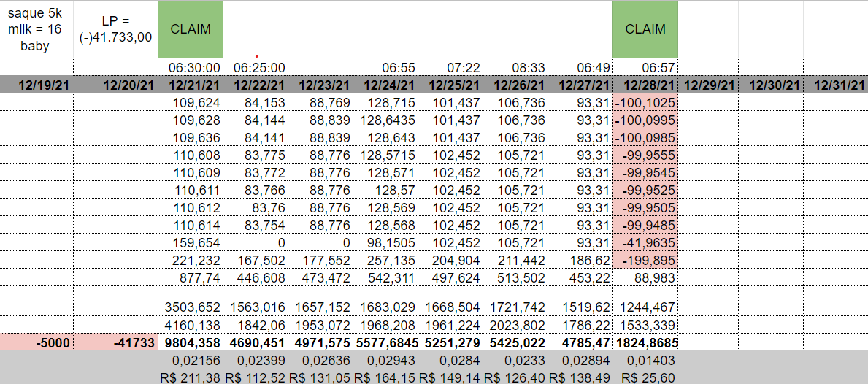The image size is (868, 384).
Task: Select the bold total 4971,575
Action: click(320, 342)
